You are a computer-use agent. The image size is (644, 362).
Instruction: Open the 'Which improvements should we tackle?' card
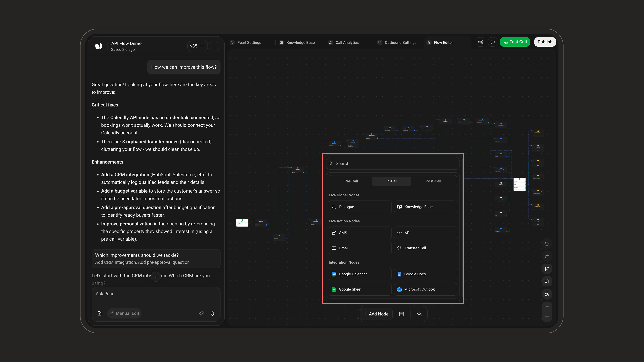point(156,259)
